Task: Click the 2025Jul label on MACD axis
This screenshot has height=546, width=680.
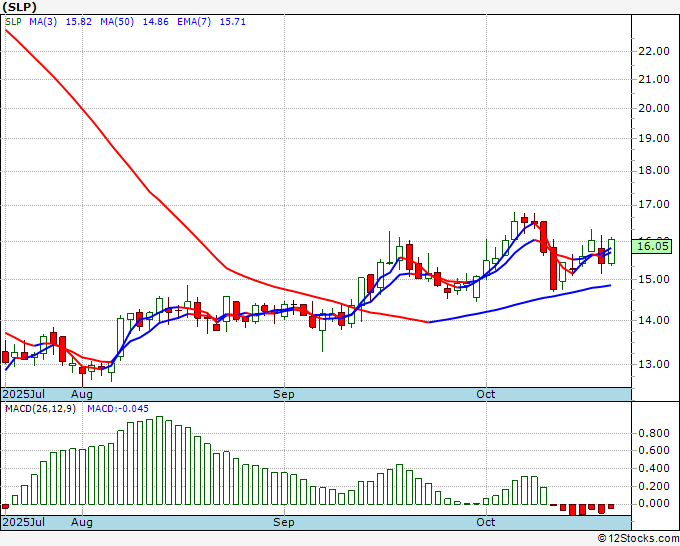Action: (x=24, y=522)
